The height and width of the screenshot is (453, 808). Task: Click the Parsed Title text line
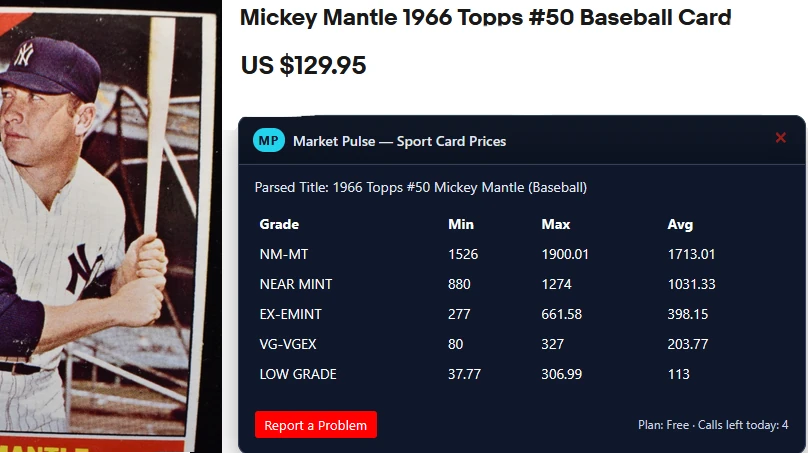pyautogui.click(x=421, y=187)
